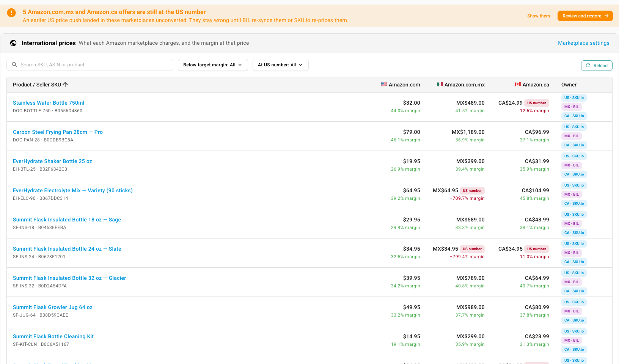This screenshot has width=619, height=364.
Task: Click the reload icon inside the Reload button
Action: pyautogui.click(x=588, y=66)
